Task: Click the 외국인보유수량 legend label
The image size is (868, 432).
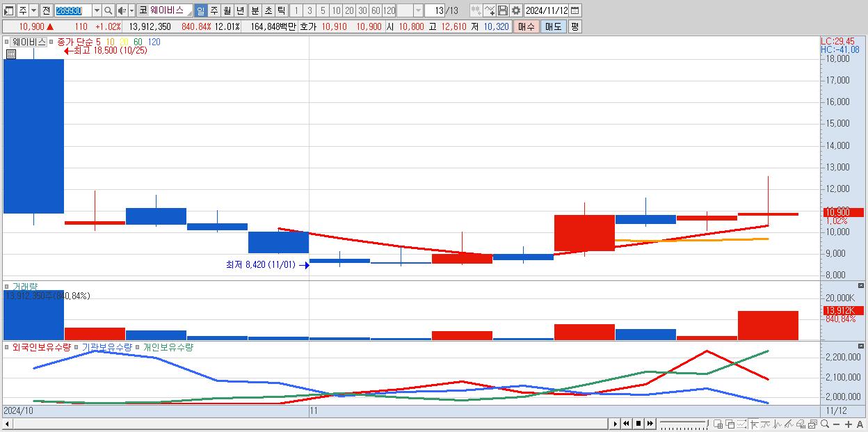Action: coord(42,347)
